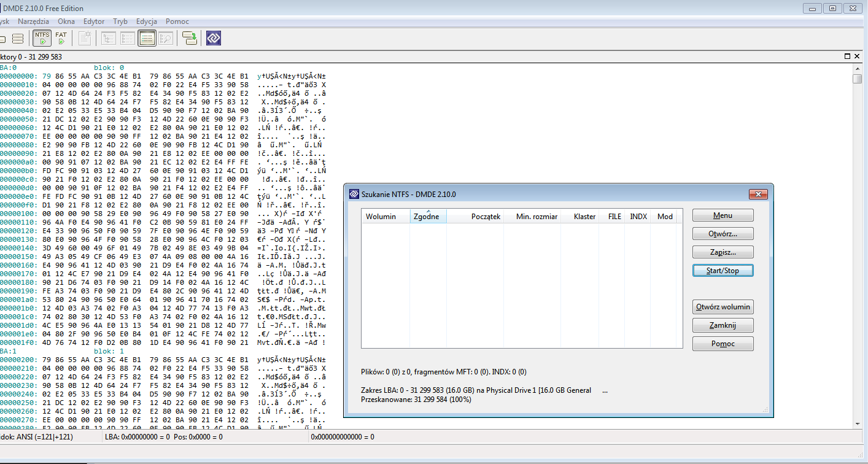Image resolution: width=868 pixels, height=464 pixels.
Task: Click the editor scrollbar down arrow
Action: tap(857, 423)
